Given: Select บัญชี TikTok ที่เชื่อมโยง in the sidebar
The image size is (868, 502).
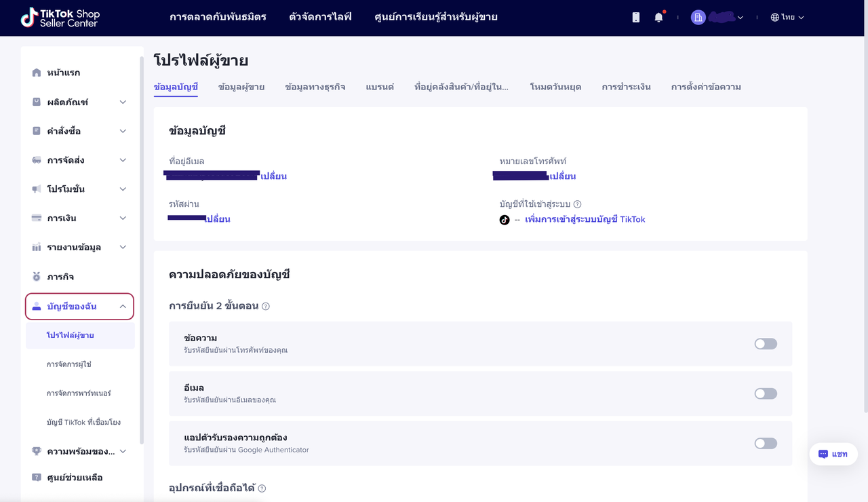Looking at the screenshot, I should pyautogui.click(x=83, y=422).
